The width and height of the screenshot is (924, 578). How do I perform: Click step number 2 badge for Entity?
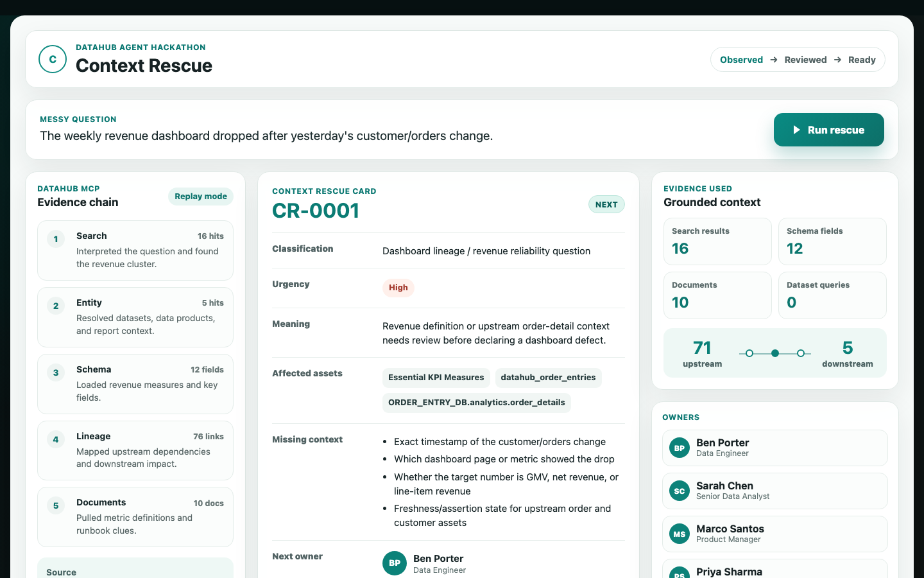pyautogui.click(x=56, y=306)
